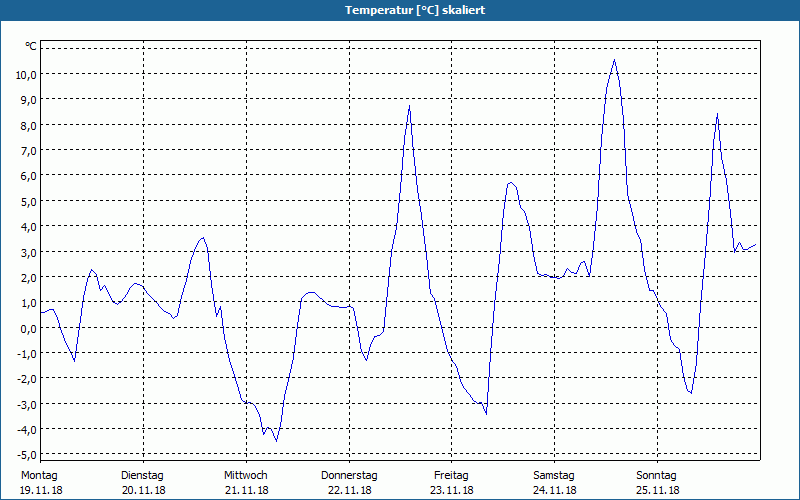Select the 'Samstag' day label

coord(554,476)
